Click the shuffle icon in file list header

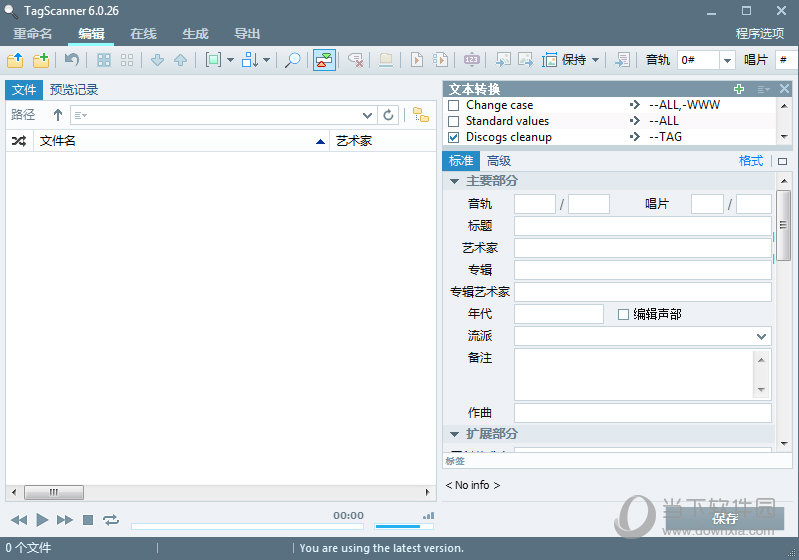(19, 141)
